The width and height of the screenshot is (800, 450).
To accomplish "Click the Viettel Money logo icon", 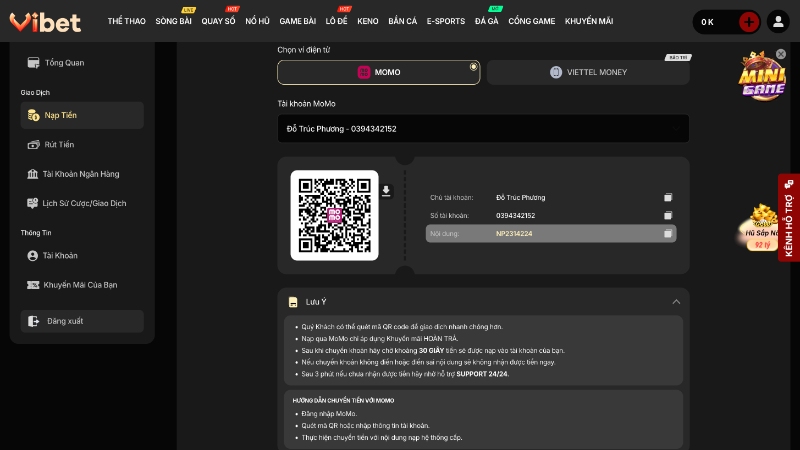I will click(x=556, y=72).
